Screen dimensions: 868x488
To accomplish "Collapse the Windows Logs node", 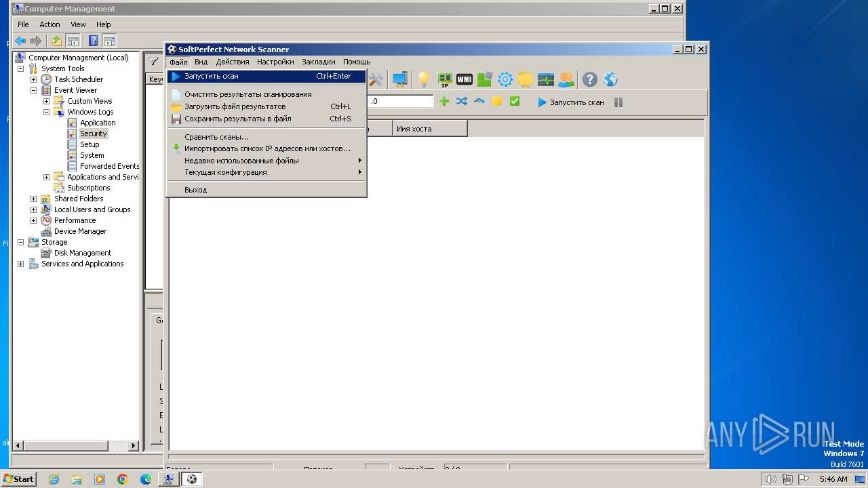I will click(x=46, y=112).
